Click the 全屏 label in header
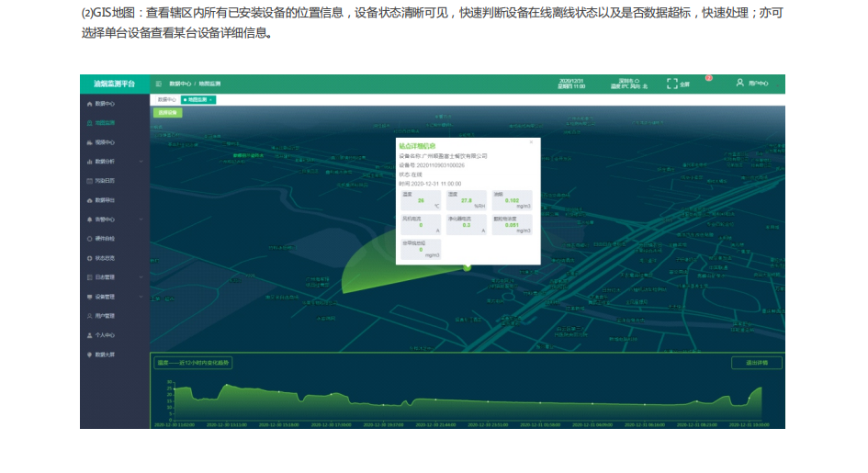This screenshot has height=473, width=868. 685,84
